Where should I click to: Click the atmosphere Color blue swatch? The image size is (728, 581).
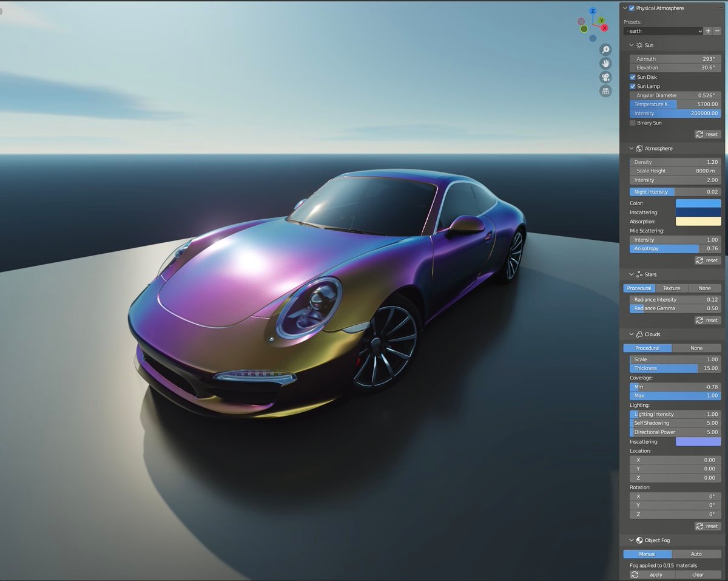(x=698, y=203)
